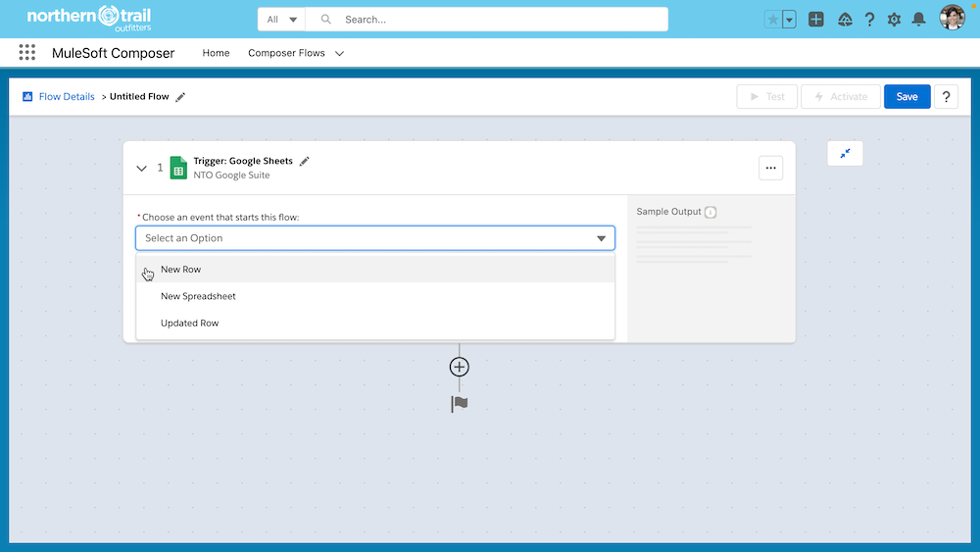
Task: Edit the Trigger: Google Sheets name pencil
Action: pyautogui.click(x=305, y=162)
